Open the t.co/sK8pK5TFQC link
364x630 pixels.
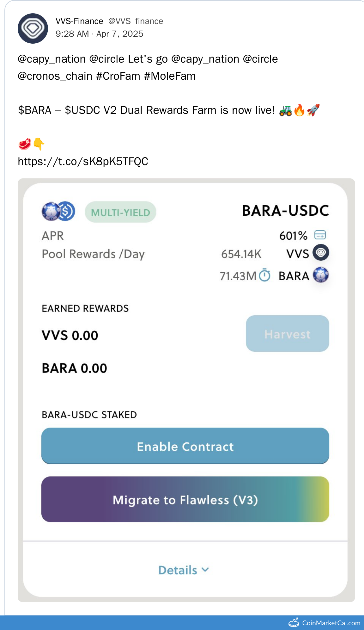tap(83, 162)
